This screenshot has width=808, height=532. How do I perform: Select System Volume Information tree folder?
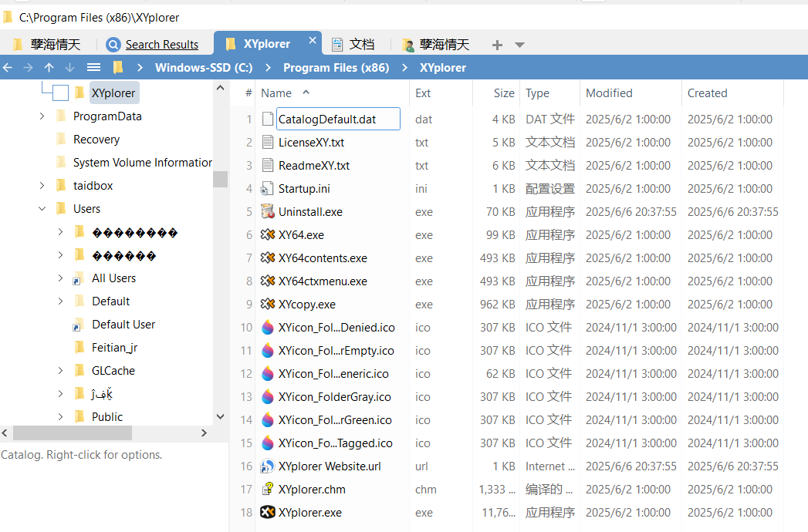[143, 163]
